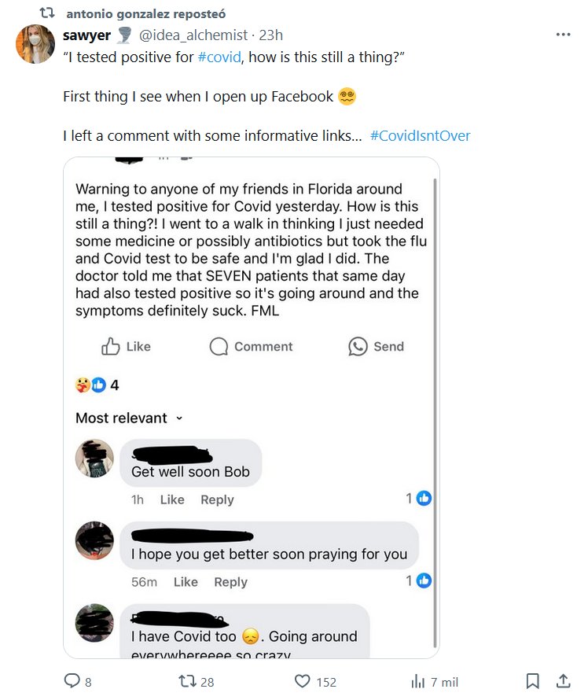Open the three-dot more options menu
This screenshot has height=700, width=588.
563,35
